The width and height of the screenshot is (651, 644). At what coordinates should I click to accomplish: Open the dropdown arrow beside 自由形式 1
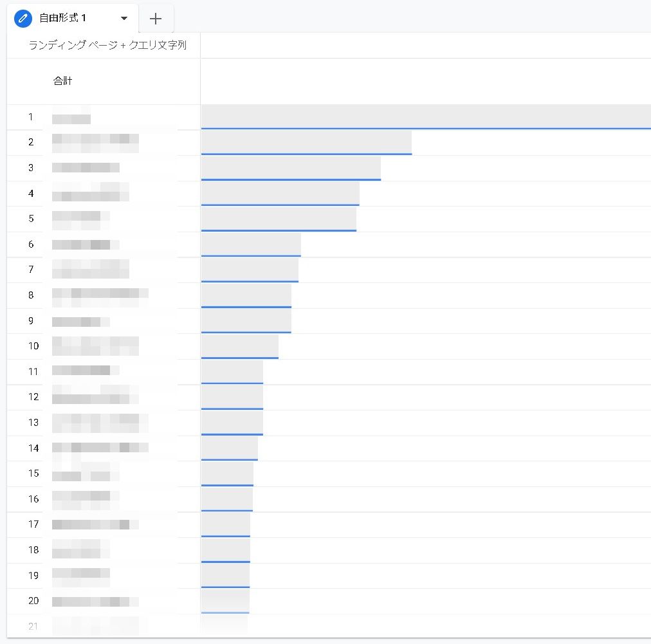tap(124, 19)
